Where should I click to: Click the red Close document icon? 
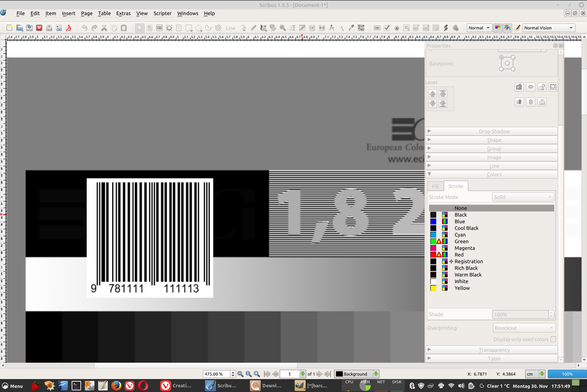pyautogui.click(x=39, y=28)
